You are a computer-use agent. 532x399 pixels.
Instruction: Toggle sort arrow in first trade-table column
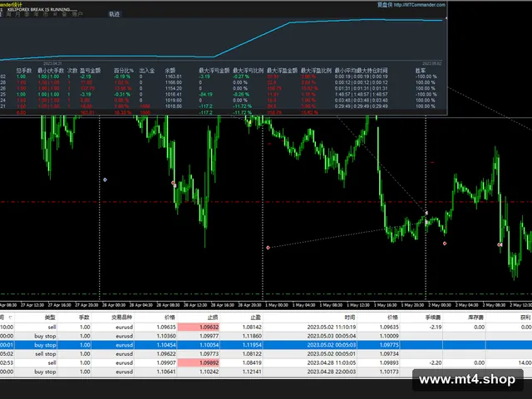click(10, 318)
